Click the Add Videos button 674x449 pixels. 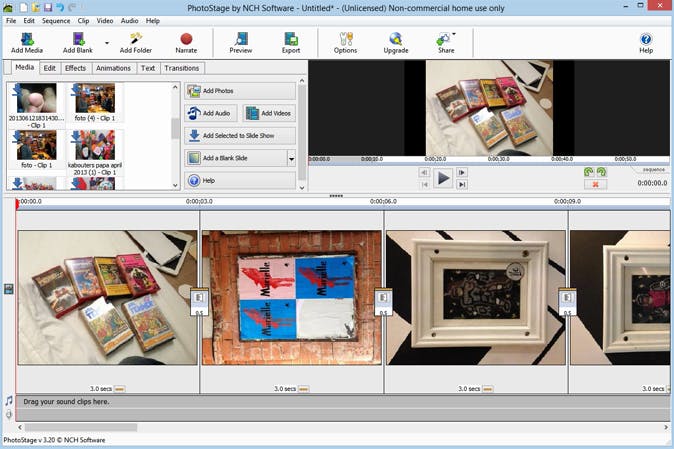click(x=269, y=113)
